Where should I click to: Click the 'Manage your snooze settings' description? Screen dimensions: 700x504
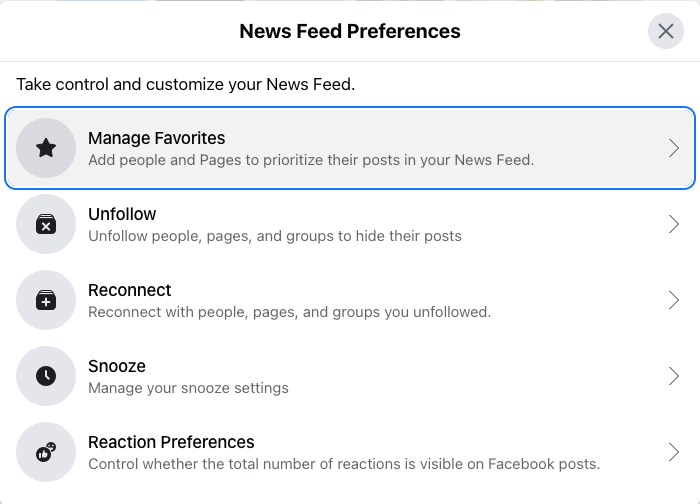188,388
